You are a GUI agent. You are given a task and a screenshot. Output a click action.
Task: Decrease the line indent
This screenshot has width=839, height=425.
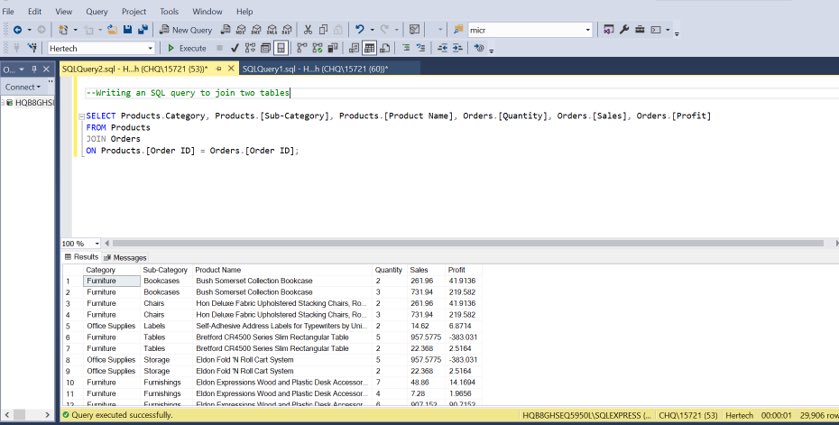(x=443, y=48)
